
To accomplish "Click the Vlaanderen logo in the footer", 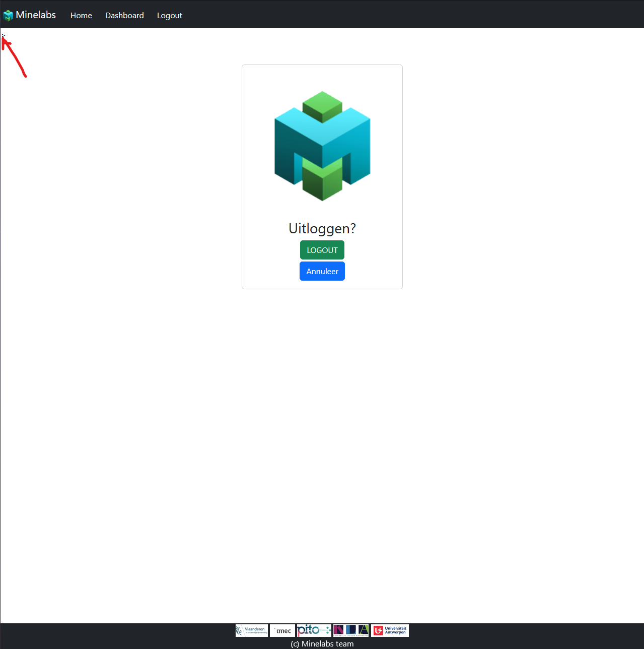I will point(251,630).
